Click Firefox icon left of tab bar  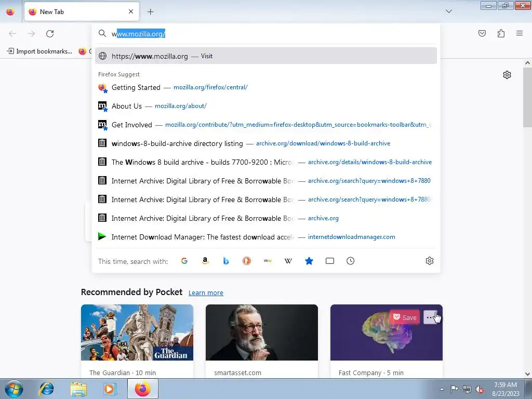tap(10, 12)
